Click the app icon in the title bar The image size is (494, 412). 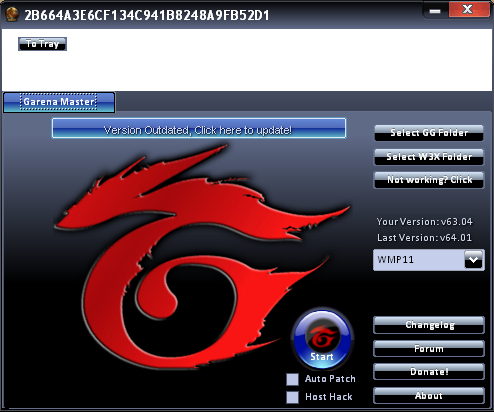click(12, 15)
